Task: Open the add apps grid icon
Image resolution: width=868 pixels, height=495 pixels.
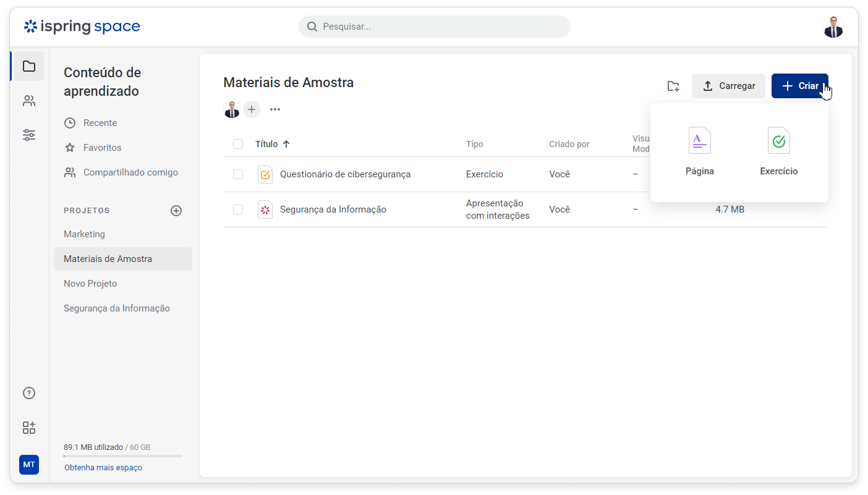Action: (x=29, y=428)
